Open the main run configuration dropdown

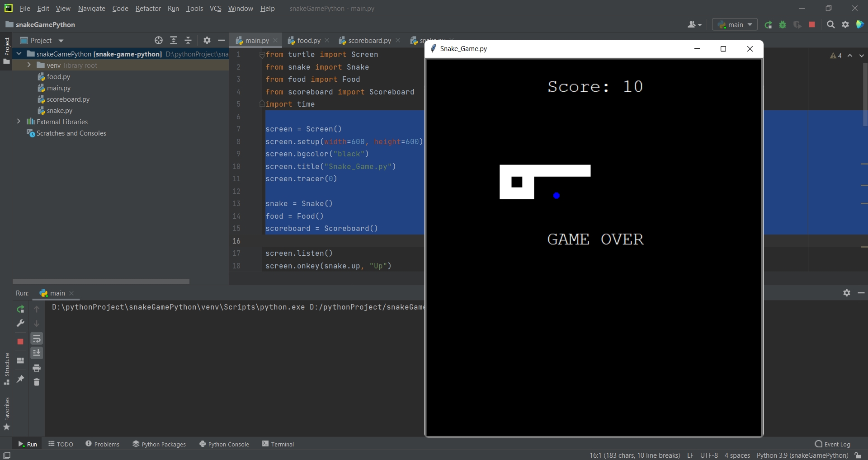735,25
